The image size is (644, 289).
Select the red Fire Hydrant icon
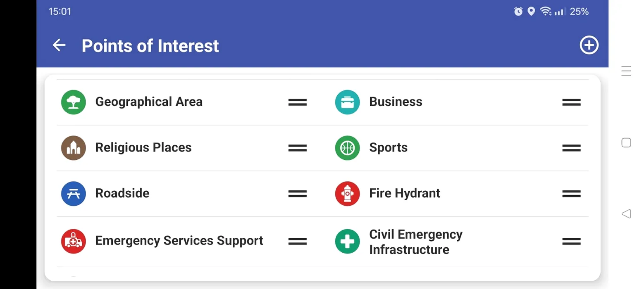347,194
